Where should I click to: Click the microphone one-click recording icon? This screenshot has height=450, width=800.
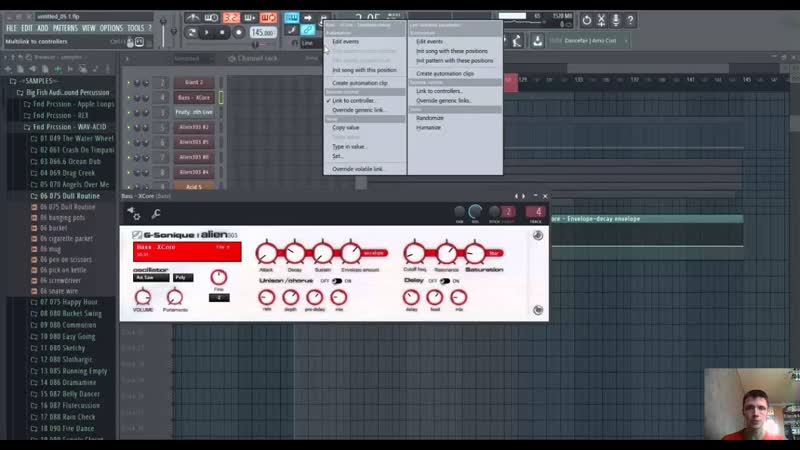(616, 20)
